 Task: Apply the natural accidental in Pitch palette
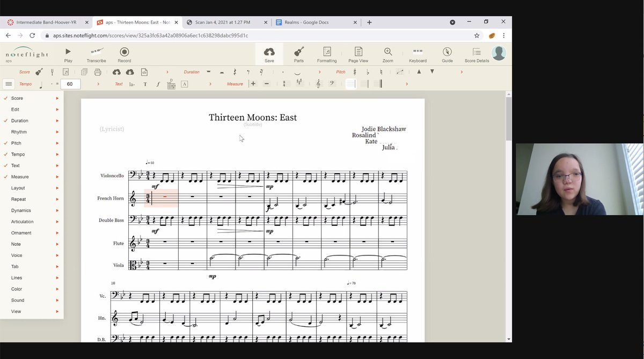click(x=381, y=72)
